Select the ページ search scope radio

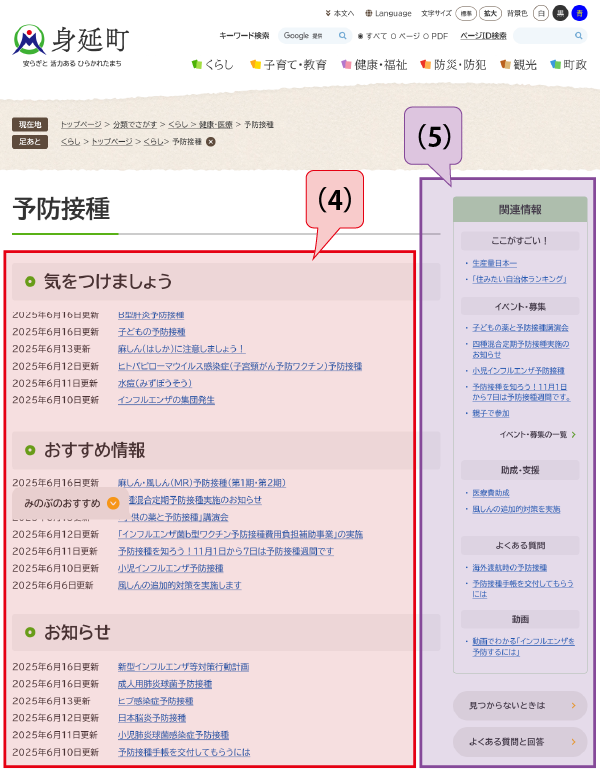pos(393,36)
